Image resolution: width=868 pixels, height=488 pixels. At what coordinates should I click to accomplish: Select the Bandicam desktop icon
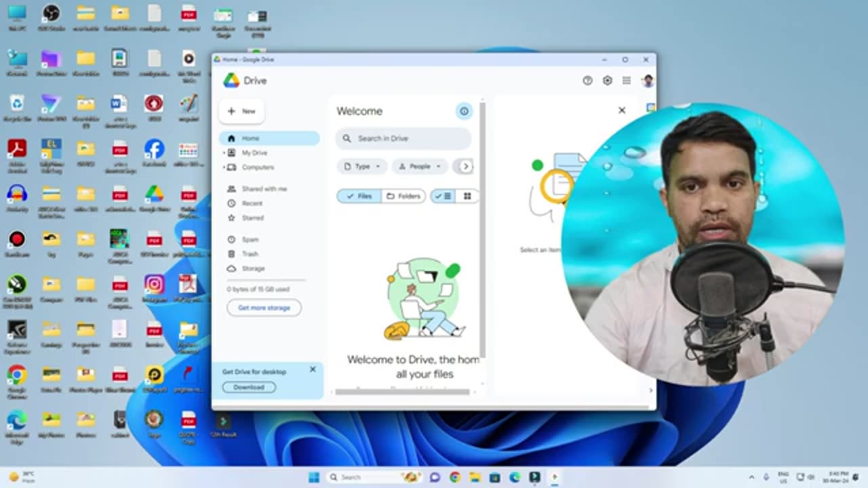(x=17, y=243)
